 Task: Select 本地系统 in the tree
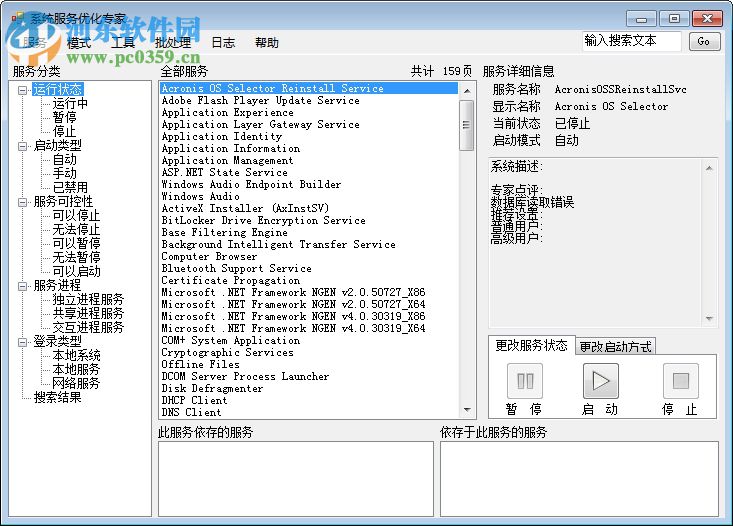[76, 355]
